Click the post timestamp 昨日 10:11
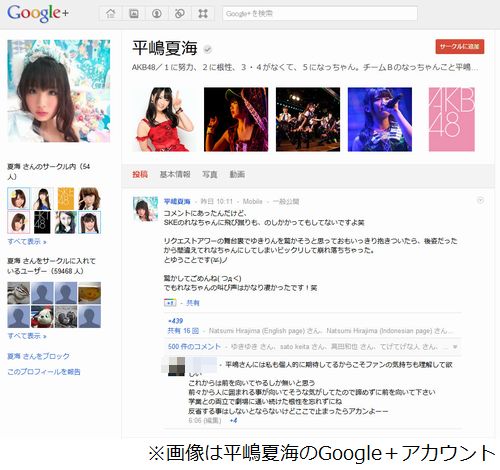 216,202
